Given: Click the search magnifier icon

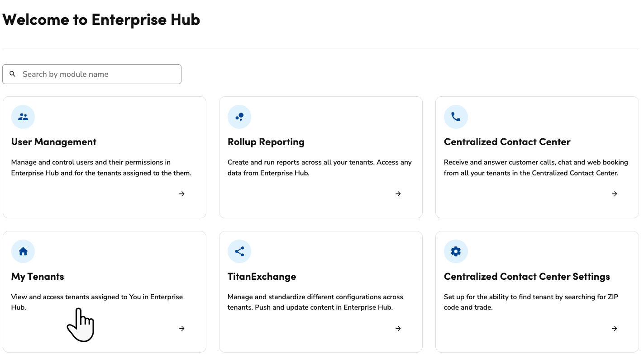Looking at the screenshot, I should pos(13,74).
